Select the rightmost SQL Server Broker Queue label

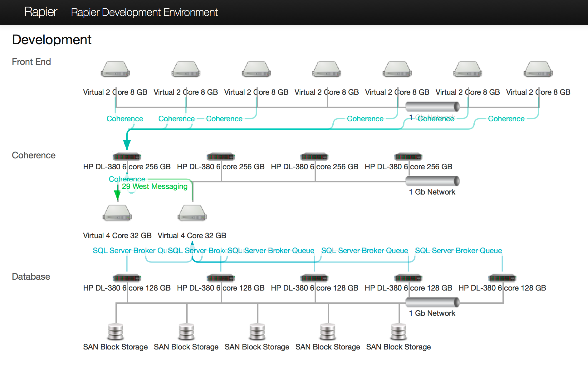click(x=458, y=251)
